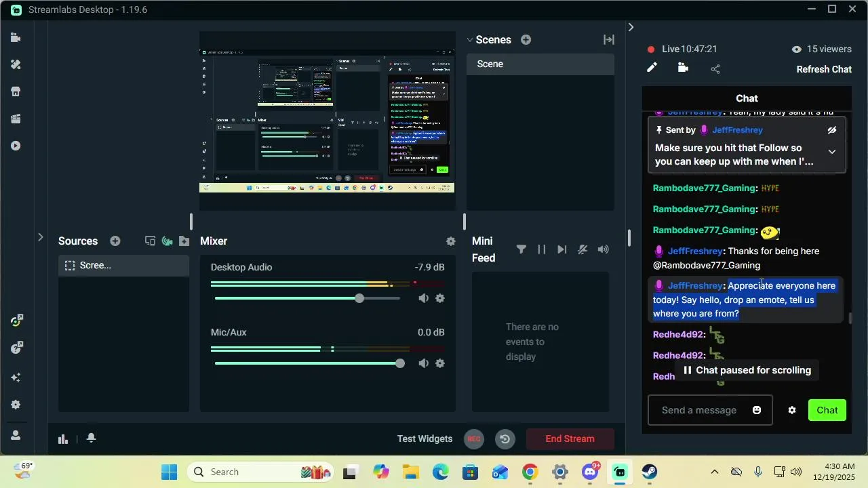Expand the left side navigation arrow
The height and width of the screenshot is (488, 868).
[x=40, y=237]
